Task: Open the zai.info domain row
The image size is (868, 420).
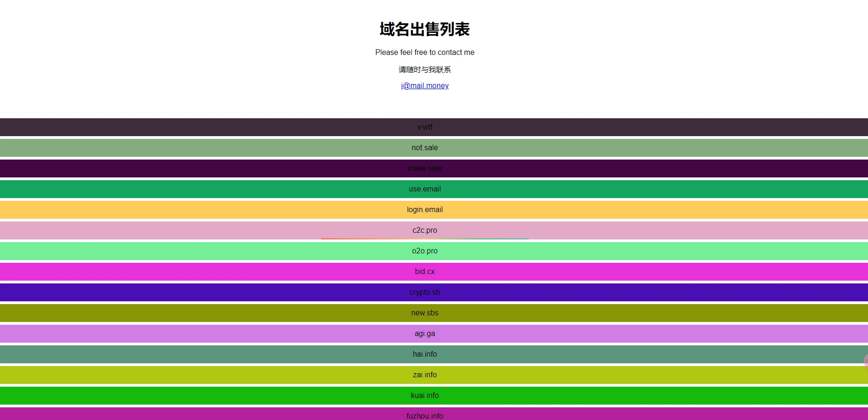Action: 425,375
